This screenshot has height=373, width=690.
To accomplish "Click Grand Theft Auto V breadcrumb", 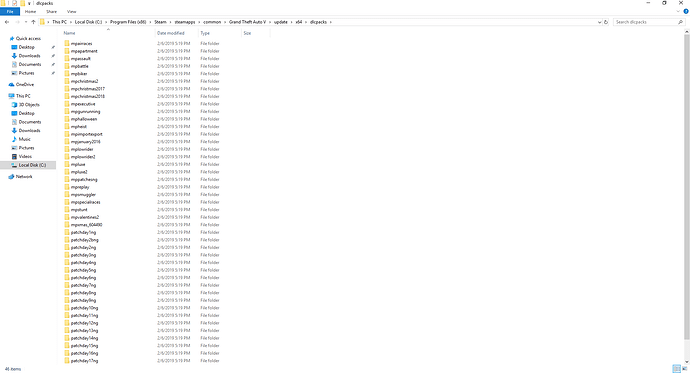I will click(x=247, y=22).
